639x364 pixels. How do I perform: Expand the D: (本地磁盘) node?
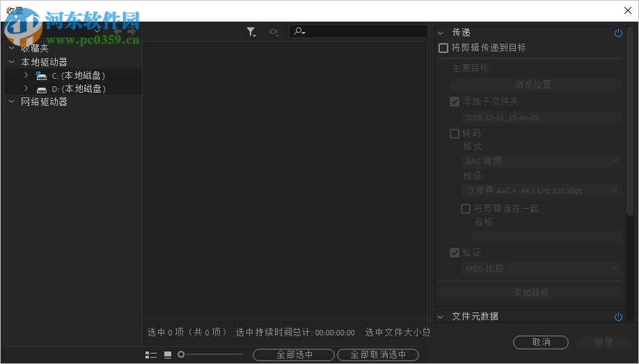point(26,88)
